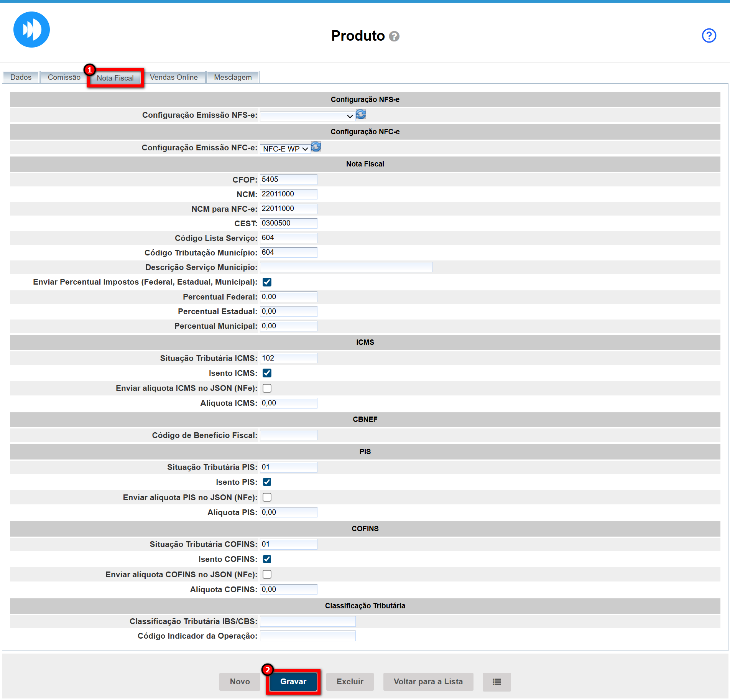The image size is (730, 700).
Task: Click the blue fast-forward logo icon
Action: pos(31,30)
